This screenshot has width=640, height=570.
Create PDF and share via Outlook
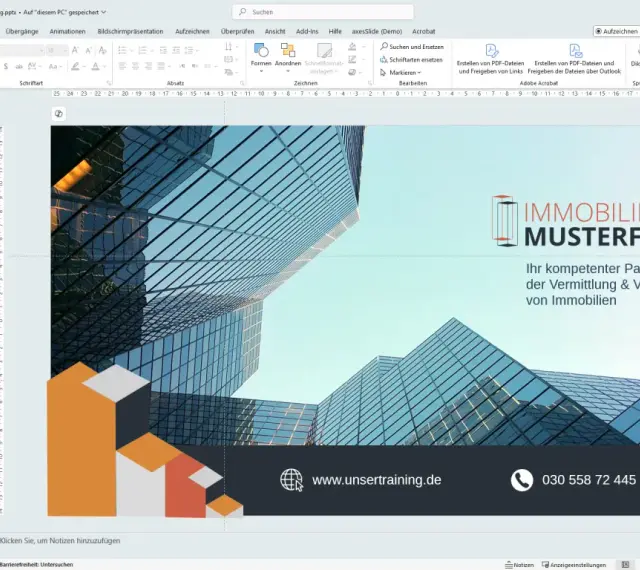[x=574, y=59]
